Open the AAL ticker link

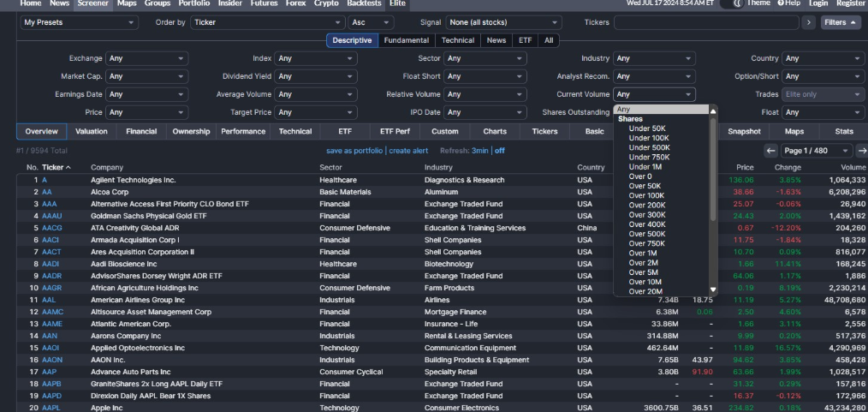point(49,300)
